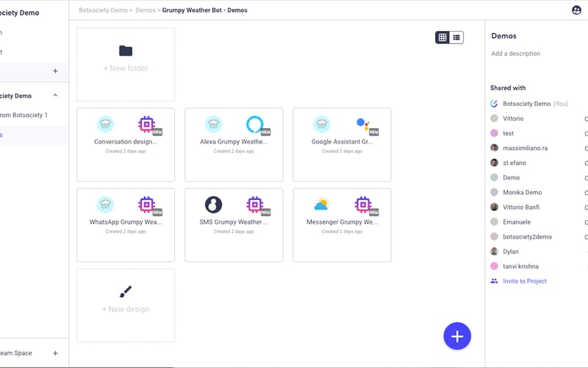Screen dimensions: 588x368
Task: Select tanvi krishna in Shared with list
Action: point(520,266)
